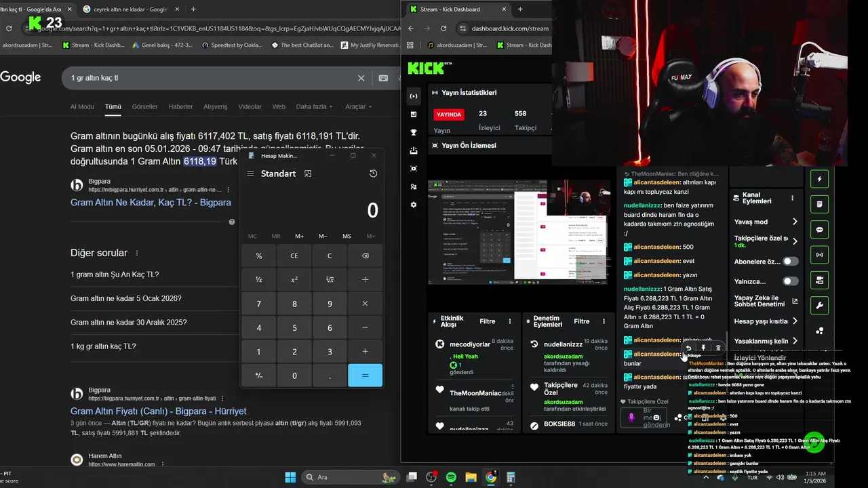Switch to Google Alışveriş tab
The image size is (868, 488).
(x=216, y=106)
